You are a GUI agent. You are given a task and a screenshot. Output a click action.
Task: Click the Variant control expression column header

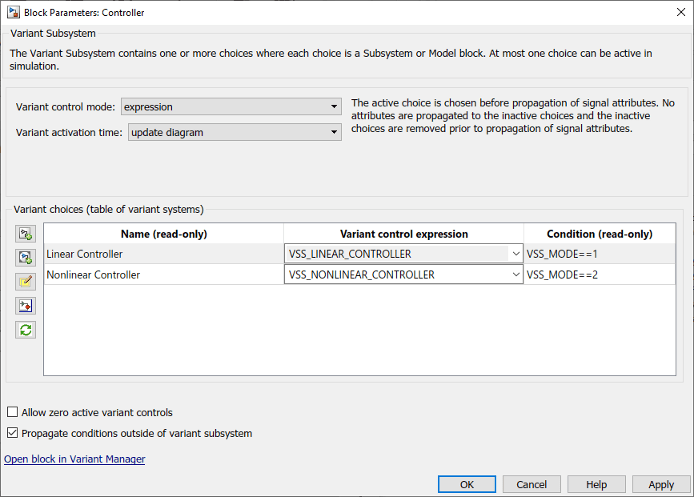pyautogui.click(x=402, y=234)
